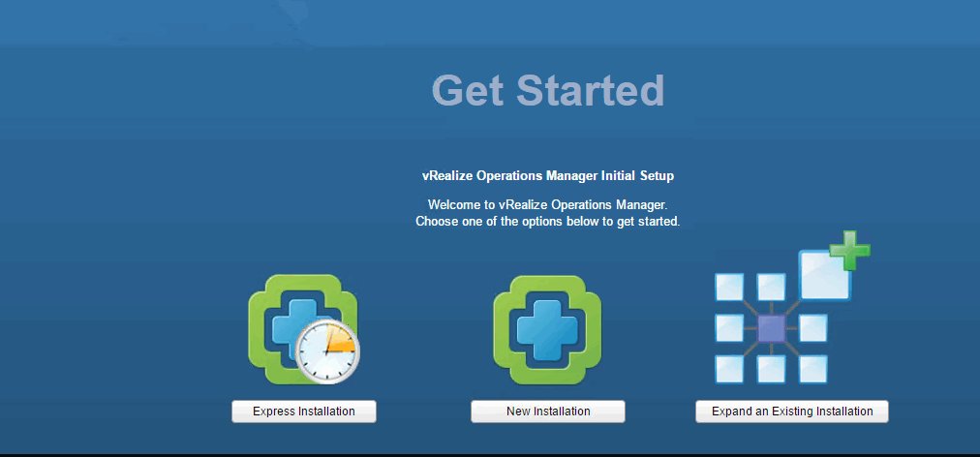Viewport: 980px width, 457px height.
Task: Choose the New Installation button
Action: (x=547, y=411)
